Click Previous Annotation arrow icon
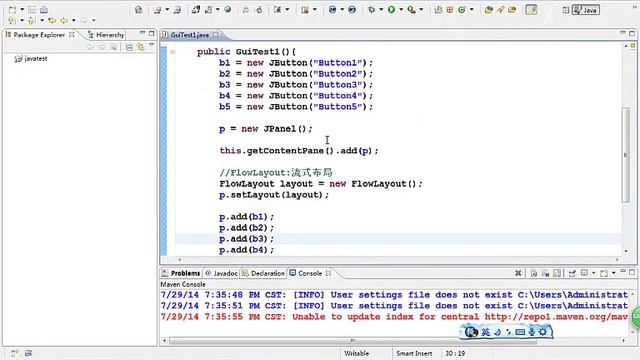 point(32,20)
